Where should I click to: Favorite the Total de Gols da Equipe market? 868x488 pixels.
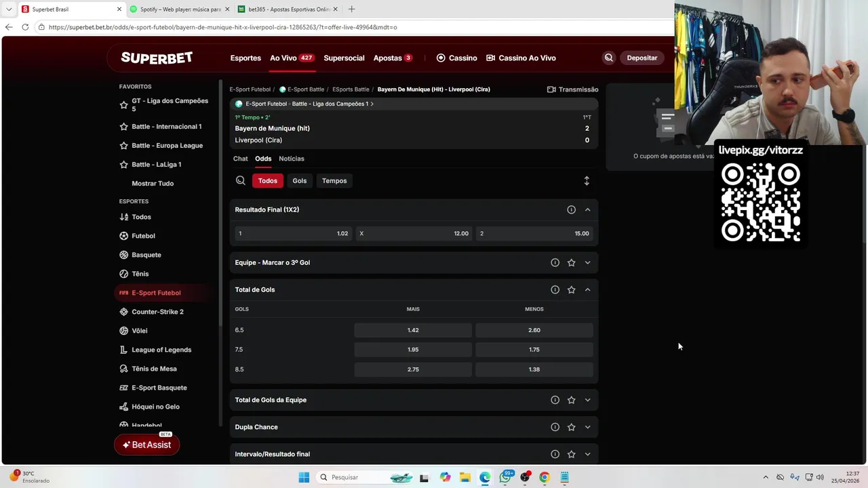coord(571,400)
